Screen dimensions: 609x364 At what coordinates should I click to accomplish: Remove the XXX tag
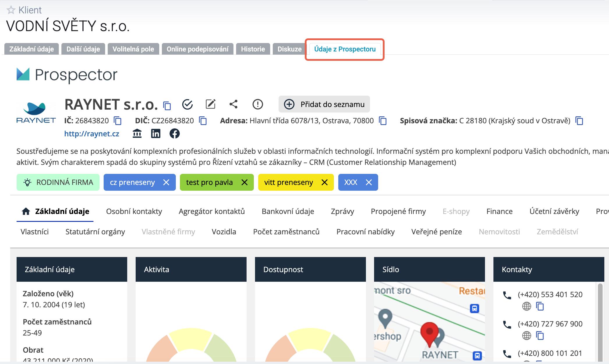369,182
